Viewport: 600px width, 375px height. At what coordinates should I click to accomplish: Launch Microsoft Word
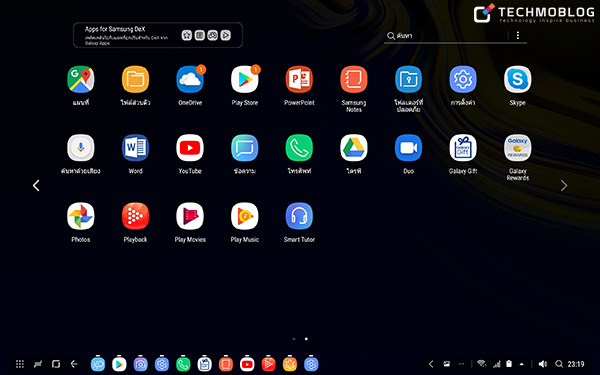(135, 148)
